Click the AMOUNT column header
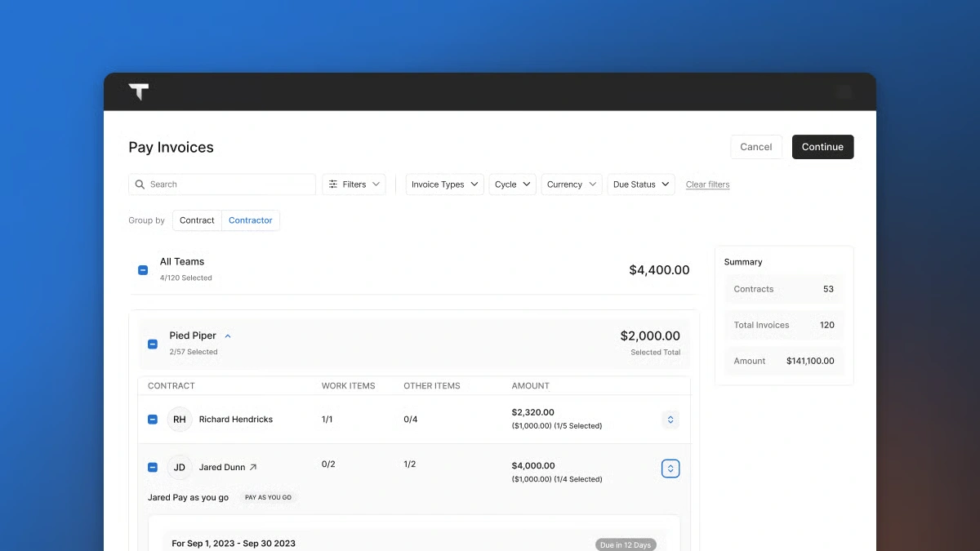The height and width of the screenshot is (551, 980). pos(531,386)
